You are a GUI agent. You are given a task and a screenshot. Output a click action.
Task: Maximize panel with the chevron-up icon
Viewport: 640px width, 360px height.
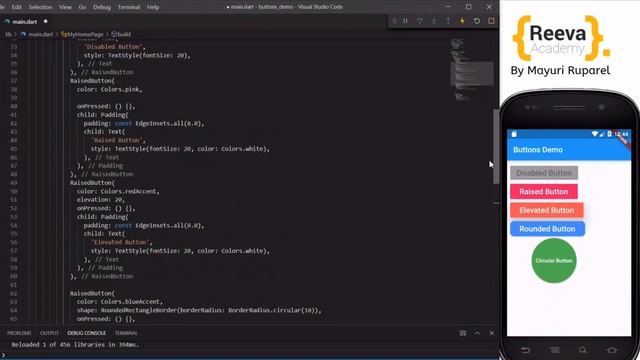coord(477,333)
